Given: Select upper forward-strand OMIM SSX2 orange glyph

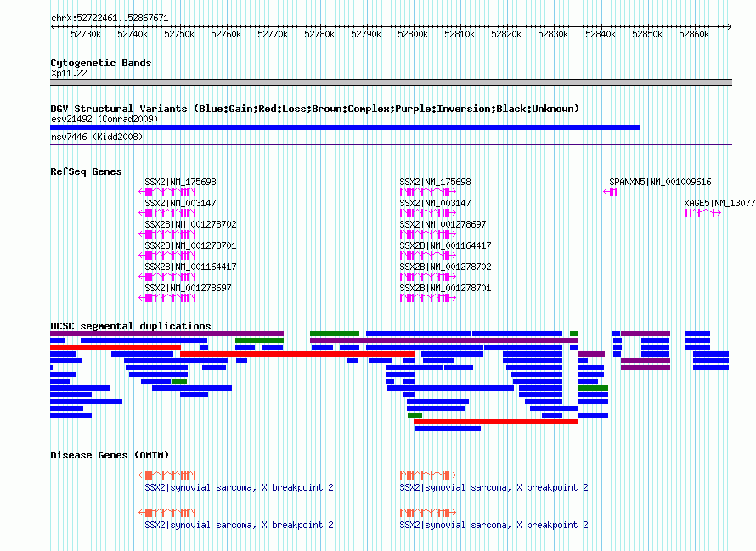Looking at the screenshot, I should (428, 475).
